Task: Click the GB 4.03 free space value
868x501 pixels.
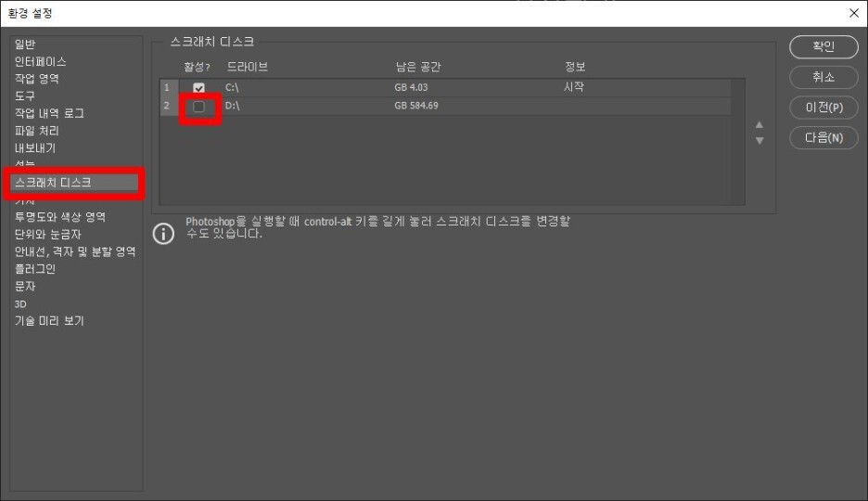Action: (411, 87)
